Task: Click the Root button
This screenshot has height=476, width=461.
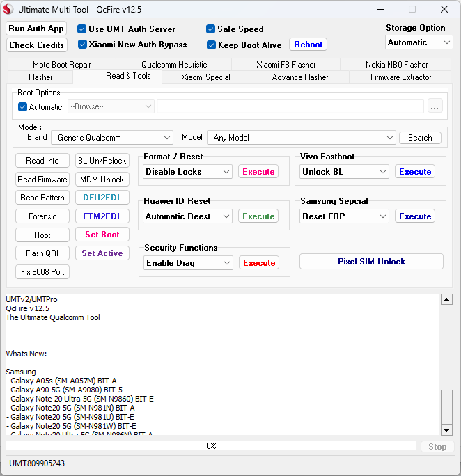Action: pos(42,235)
